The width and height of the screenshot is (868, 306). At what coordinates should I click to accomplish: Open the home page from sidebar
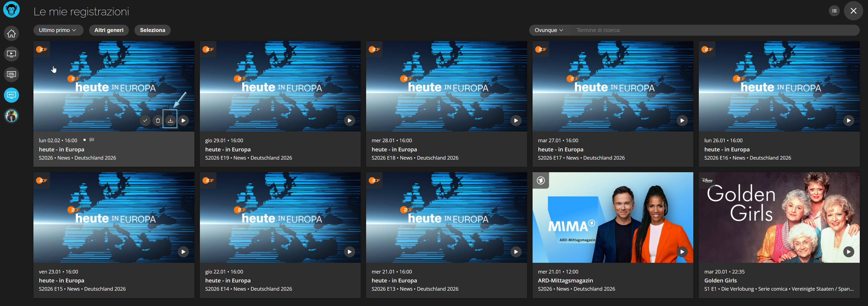[11, 33]
